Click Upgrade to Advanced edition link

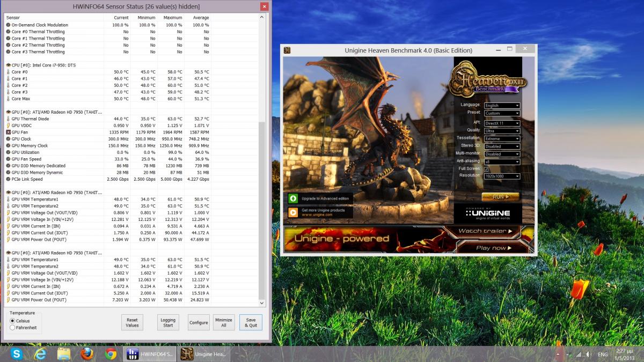click(x=325, y=198)
